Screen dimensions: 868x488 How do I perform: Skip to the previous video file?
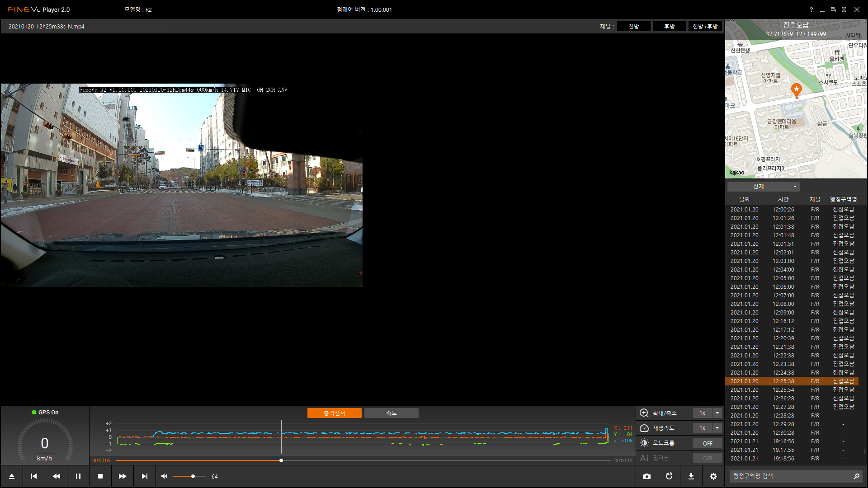(x=34, y=476)
